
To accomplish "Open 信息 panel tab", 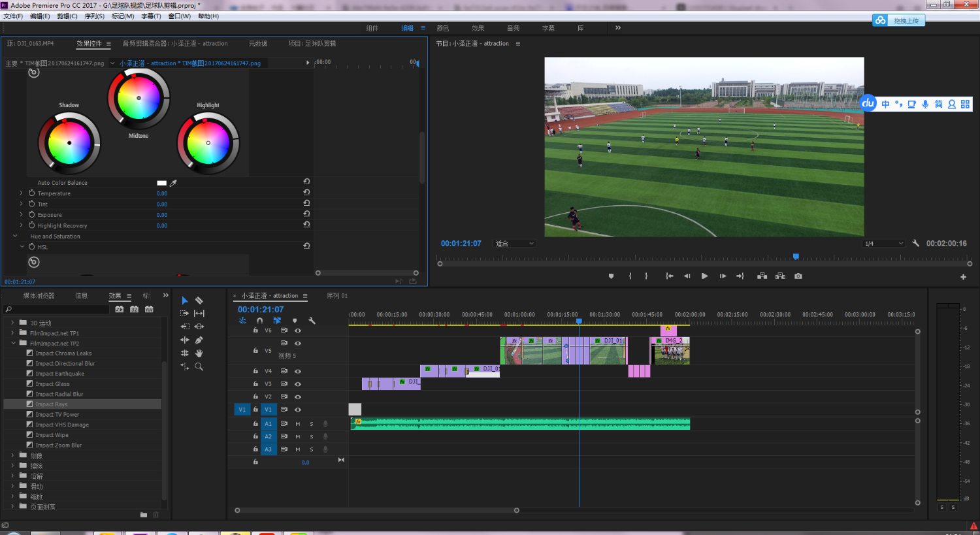I will [x=82, y=296].
